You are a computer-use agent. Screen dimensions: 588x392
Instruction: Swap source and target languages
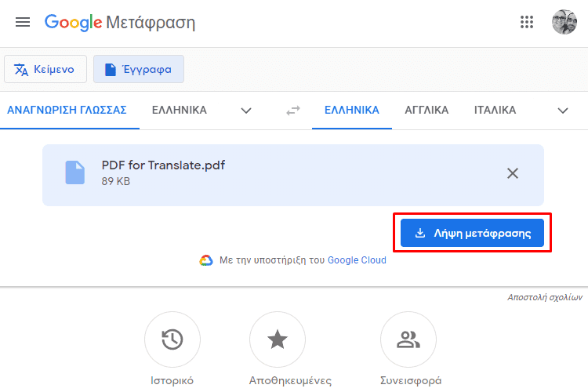coord(293,111)
